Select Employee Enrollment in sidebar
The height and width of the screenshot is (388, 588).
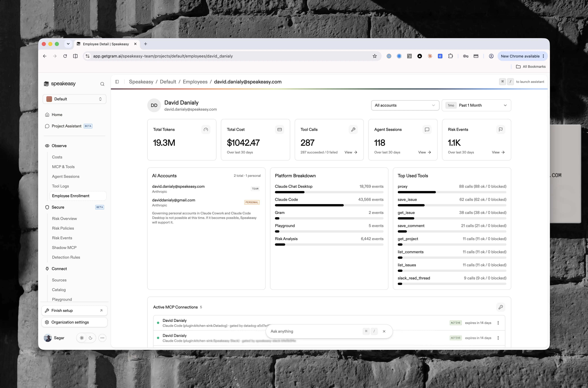pyautogui.click(x=78, y=196)
